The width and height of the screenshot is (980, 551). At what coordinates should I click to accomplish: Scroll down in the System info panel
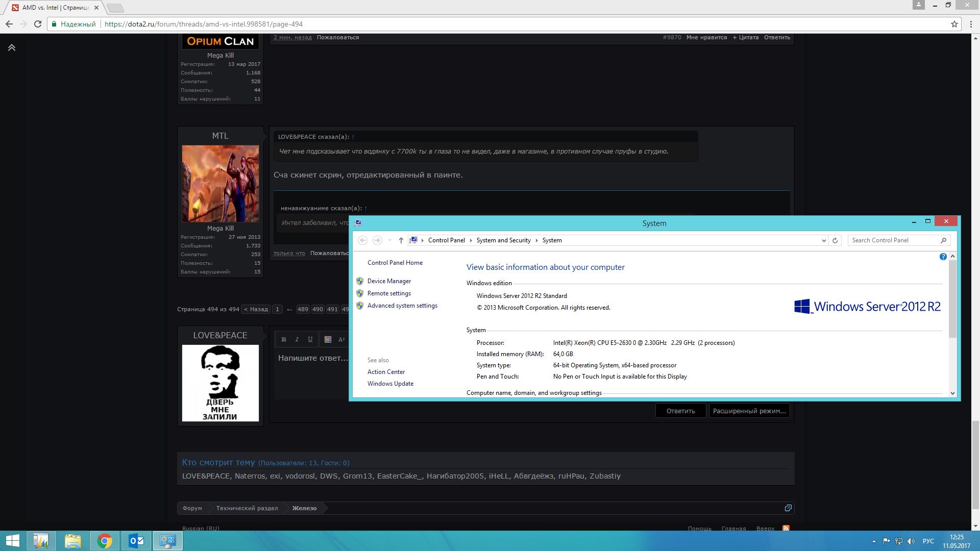(952, 392)
